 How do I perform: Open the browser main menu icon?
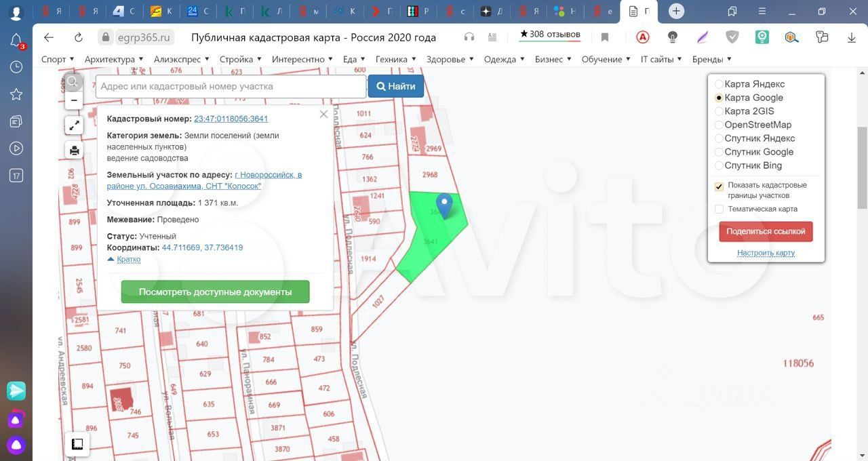(762, 12)
